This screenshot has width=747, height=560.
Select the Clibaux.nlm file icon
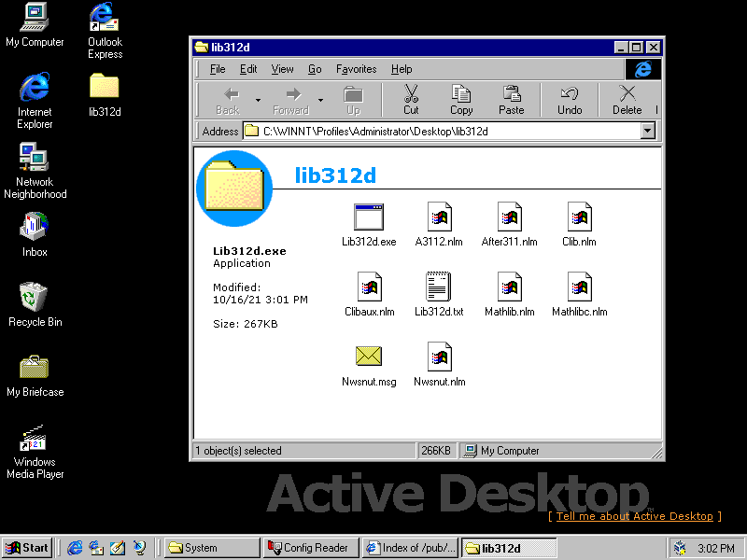tap(369, 295)
